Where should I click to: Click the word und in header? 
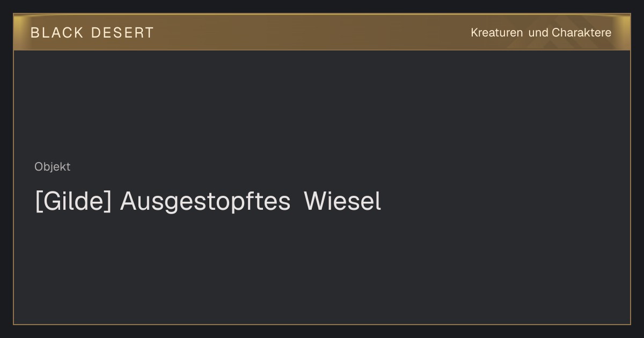click(538, 33)
